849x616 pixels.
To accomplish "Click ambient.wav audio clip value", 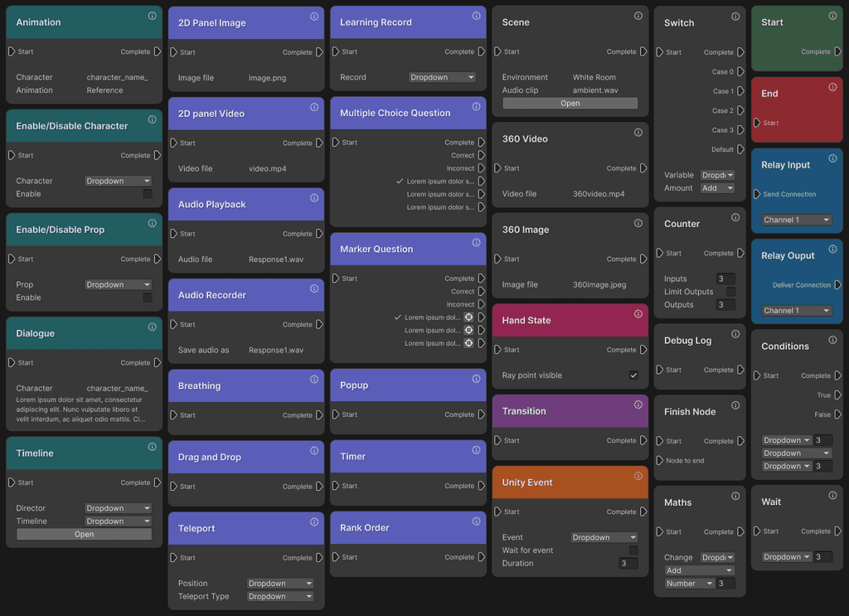I will coord(595,90).
